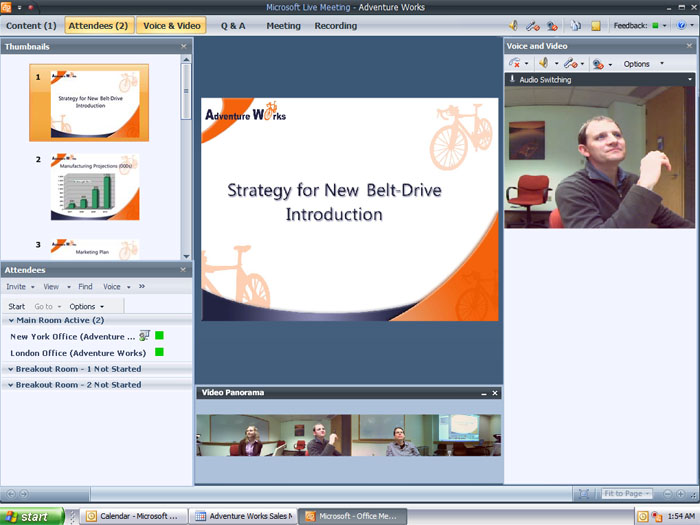Image resolution: width=700 pixels, height=525 pixels.
Task: Go to previous slide with back arrow
Action: click(x=11, y=494)
